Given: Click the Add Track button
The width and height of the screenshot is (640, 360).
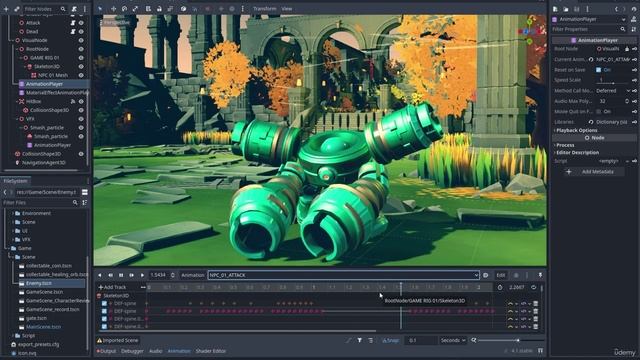Looking at the screenshot, I should coord(112,287).
